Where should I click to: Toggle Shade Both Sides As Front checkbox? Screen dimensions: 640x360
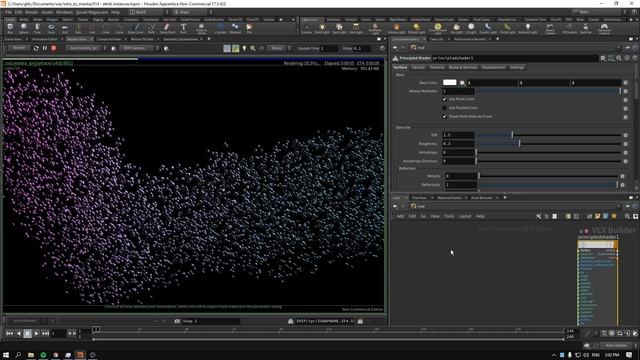(444, 116)
